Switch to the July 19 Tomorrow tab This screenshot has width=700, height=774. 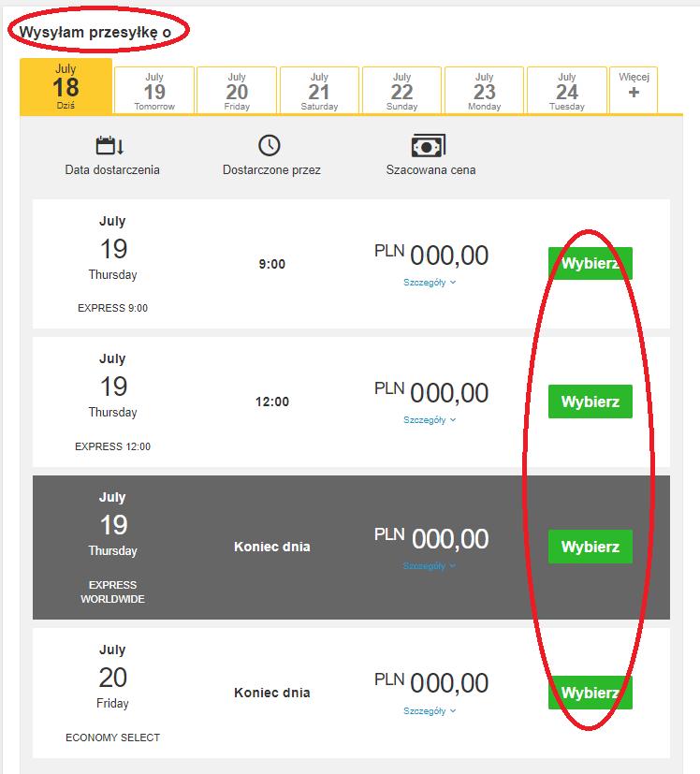(154, 91)
